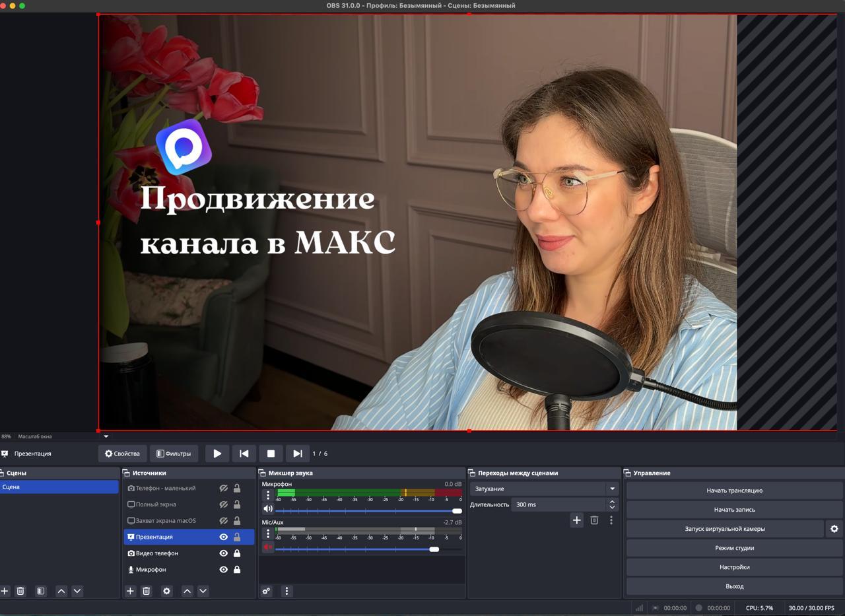
Task: Open the Масштаб окна dropdown arrow
Action: [106, 436]
